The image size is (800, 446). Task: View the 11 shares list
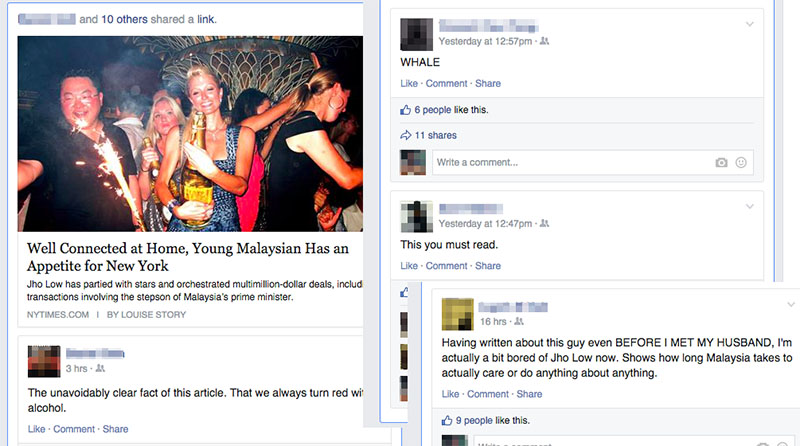click(x=435, y=135)
